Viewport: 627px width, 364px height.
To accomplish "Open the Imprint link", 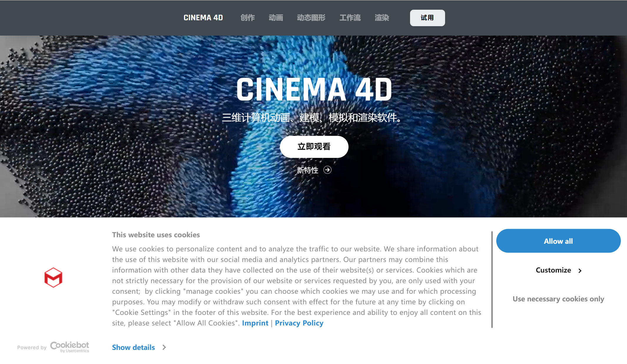I will point(255,323).
